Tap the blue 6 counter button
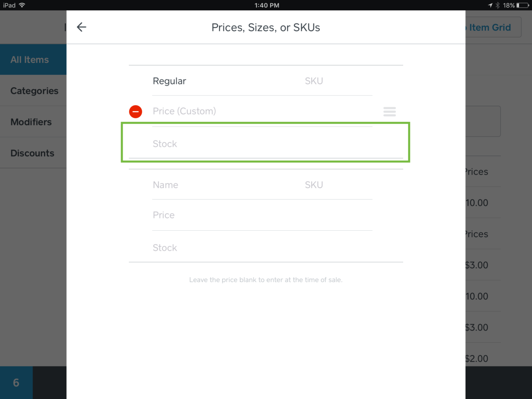Screen dimensions: 532x399 pyautogui.click(x=16, y=383)
